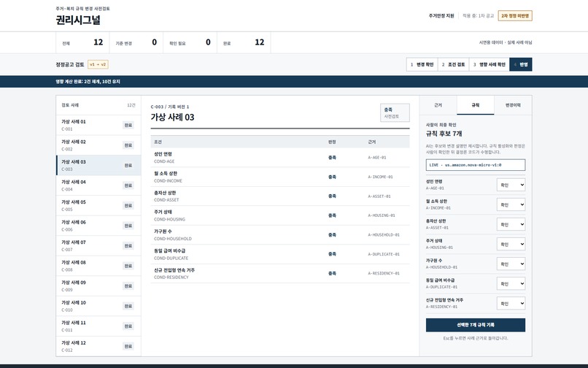Open 가상 사례 01 in the case list

[x=98, y=125]
